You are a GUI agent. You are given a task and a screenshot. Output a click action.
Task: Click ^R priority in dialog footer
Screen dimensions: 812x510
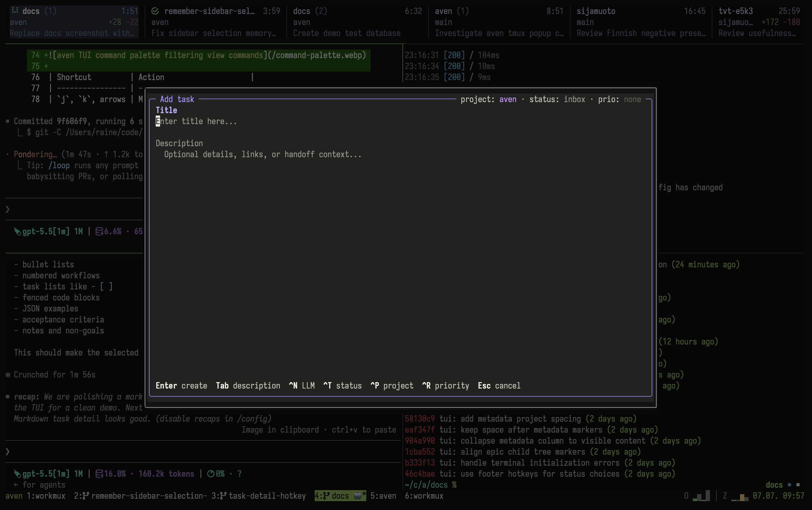click(445, 386)
